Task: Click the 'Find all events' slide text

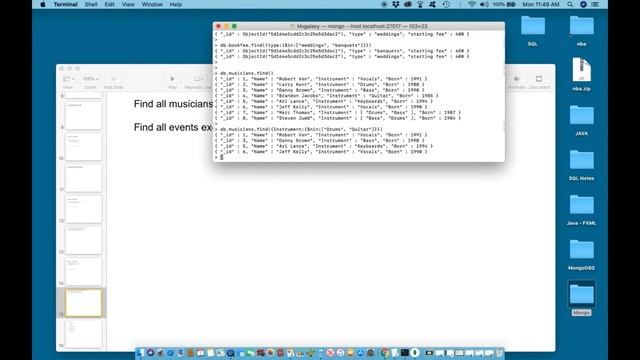Action: point(173,127)
